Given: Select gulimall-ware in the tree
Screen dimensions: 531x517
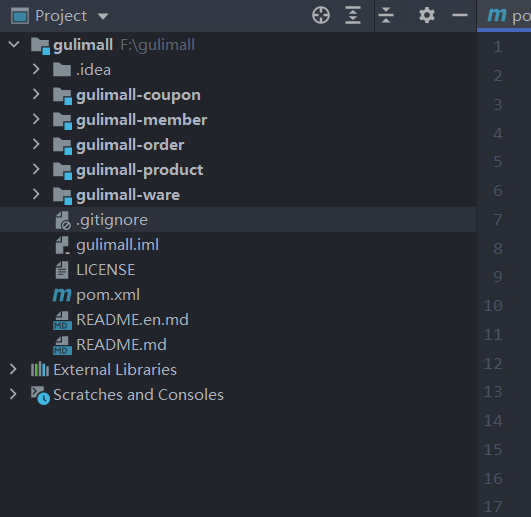Looking at the screenshot, I should click(128, 195).
